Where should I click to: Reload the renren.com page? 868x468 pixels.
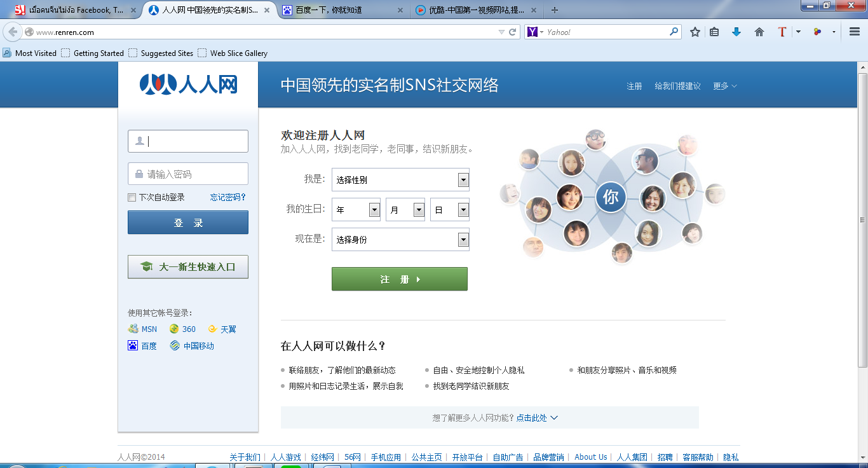pos(513,32)
